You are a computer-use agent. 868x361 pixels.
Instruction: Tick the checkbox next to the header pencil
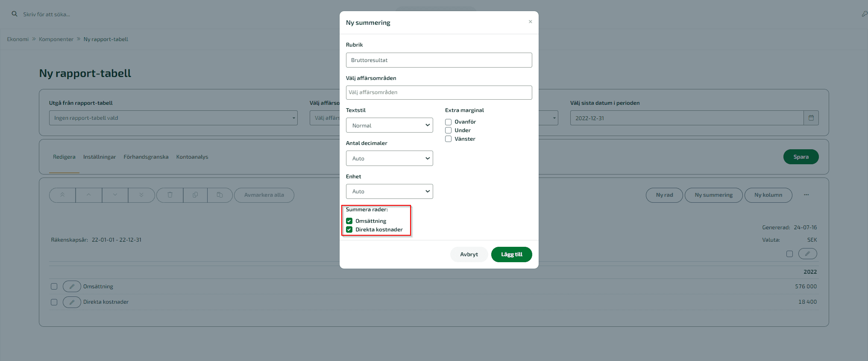point(789,254)
